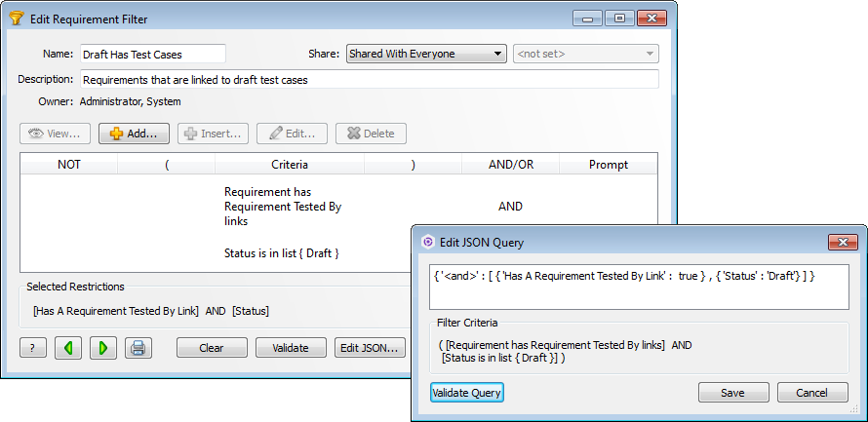Screen dimensions: 868x422
Task: Click inside the Name text field
Action: (152, 54)
